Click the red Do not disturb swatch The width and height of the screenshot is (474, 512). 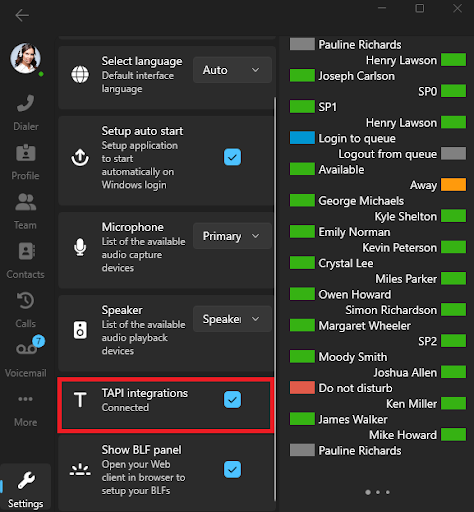point(302,388)
